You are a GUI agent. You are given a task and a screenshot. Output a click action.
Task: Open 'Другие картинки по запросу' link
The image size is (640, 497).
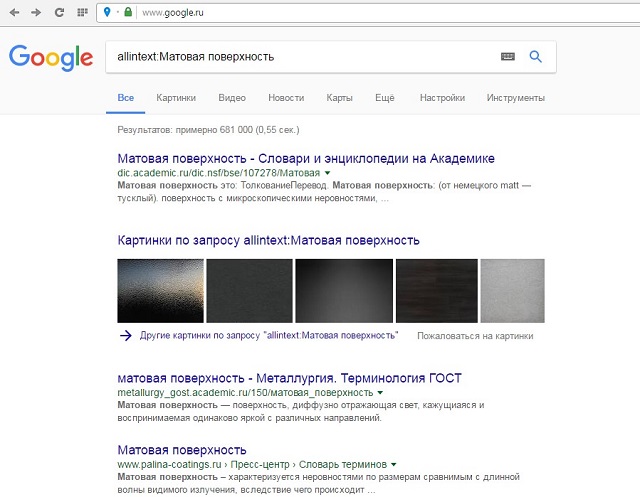(269, 335)
